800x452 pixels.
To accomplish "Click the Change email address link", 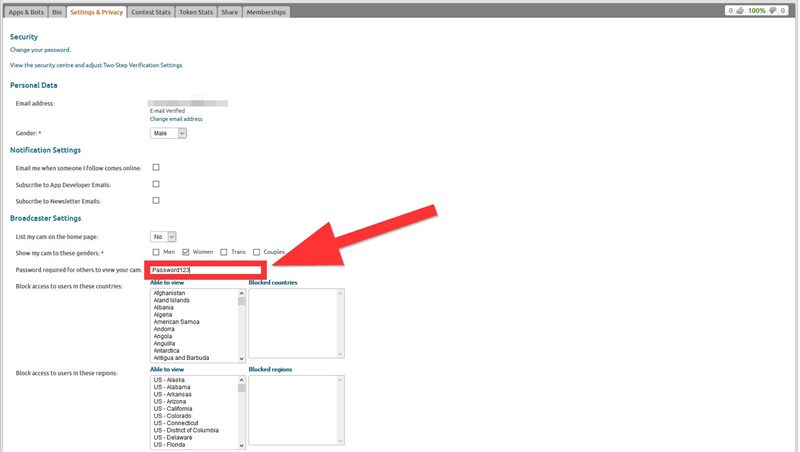I will click(x=176, y=119).
